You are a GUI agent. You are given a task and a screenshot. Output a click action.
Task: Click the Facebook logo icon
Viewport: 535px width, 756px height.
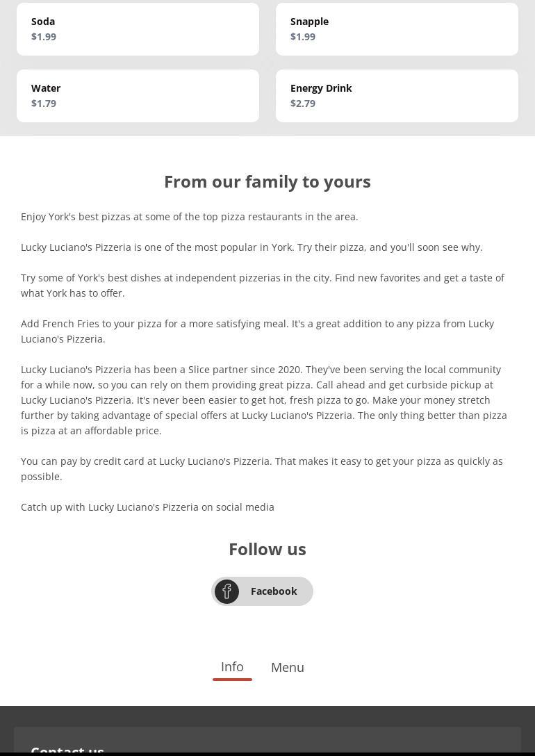[x=227, y=591]
